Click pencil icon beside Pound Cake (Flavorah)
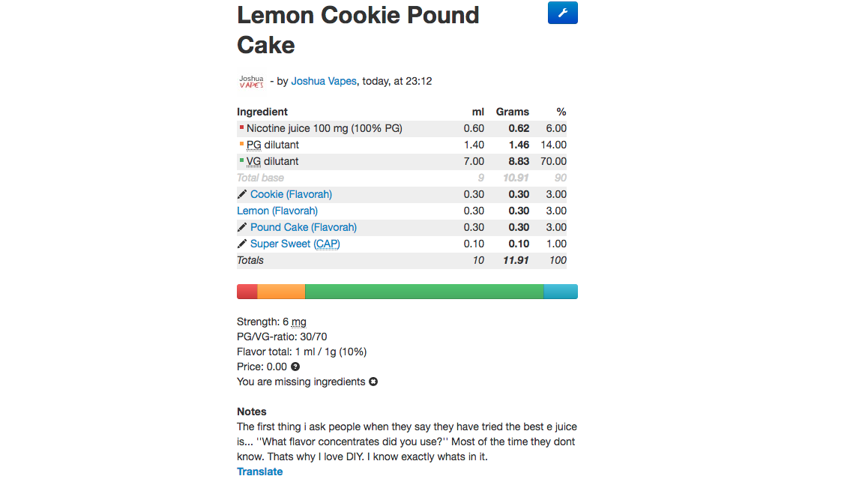The image size is (868, 479). [242, 227]
